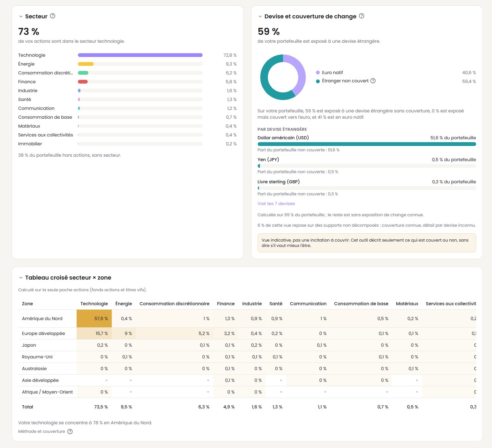Click the Technologie column header in table
Screen dimensions: 492x448
tap(94, 304)
